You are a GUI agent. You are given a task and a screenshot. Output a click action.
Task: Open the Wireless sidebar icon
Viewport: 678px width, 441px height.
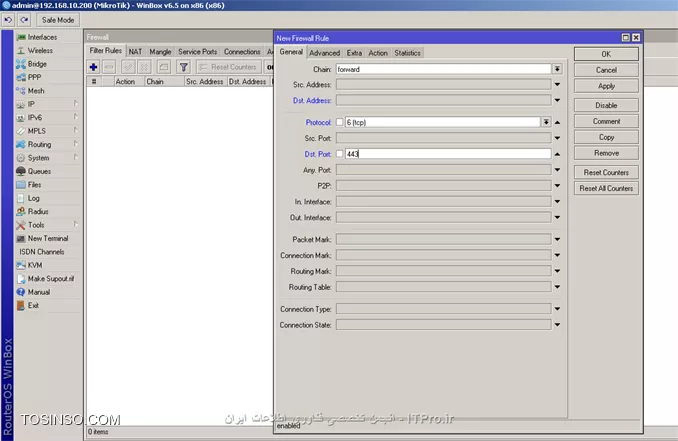21,51
